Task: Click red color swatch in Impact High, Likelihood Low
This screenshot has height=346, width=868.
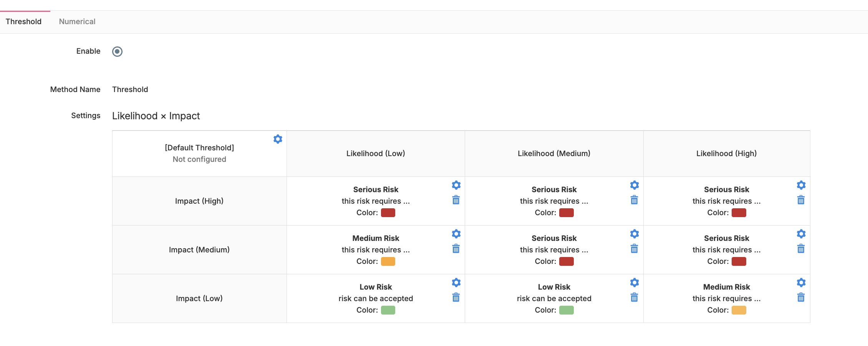Action: coord(388,213)
